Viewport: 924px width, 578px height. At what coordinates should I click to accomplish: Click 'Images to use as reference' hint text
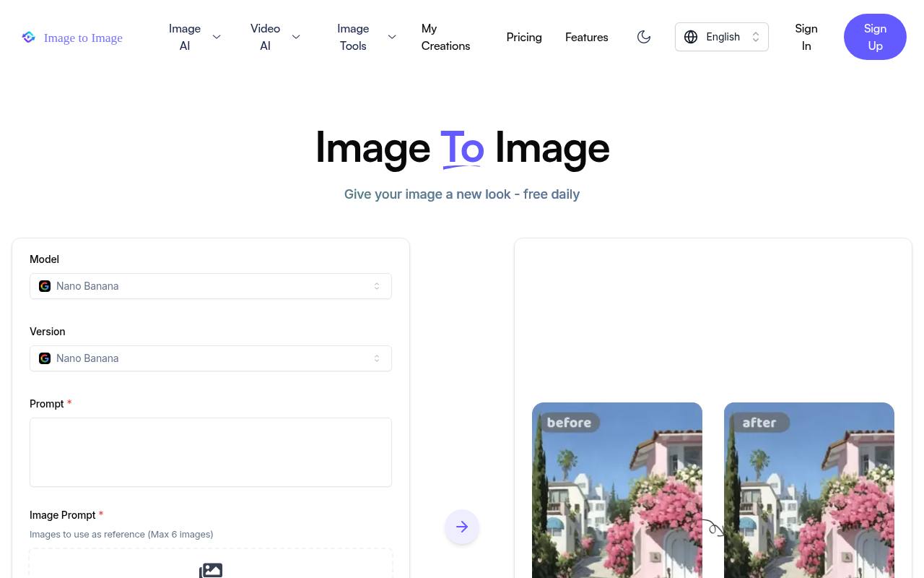[x=121, y=534]
